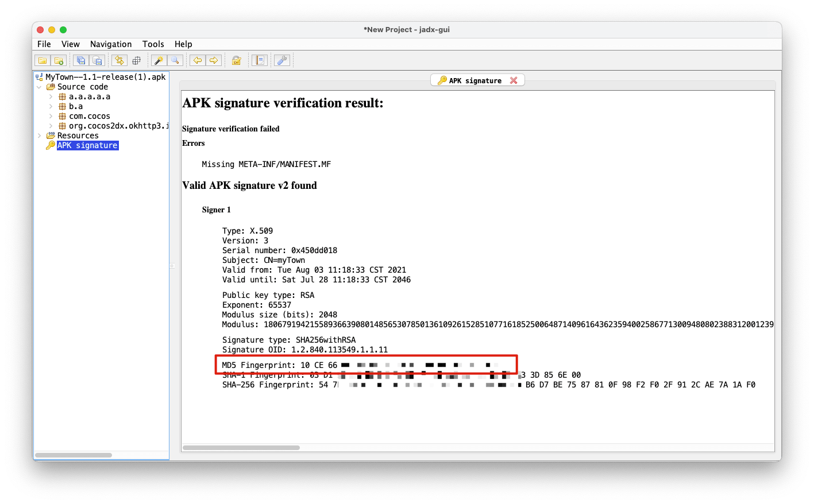
Task: Click the Open file toolbar icon
Action: click(43, 60)
